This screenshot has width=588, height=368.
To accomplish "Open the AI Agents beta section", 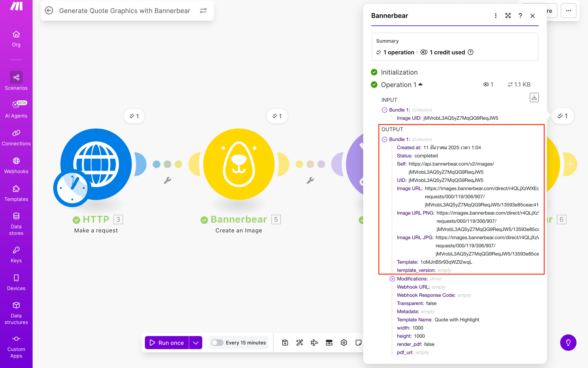I will (x=16, y=108).
